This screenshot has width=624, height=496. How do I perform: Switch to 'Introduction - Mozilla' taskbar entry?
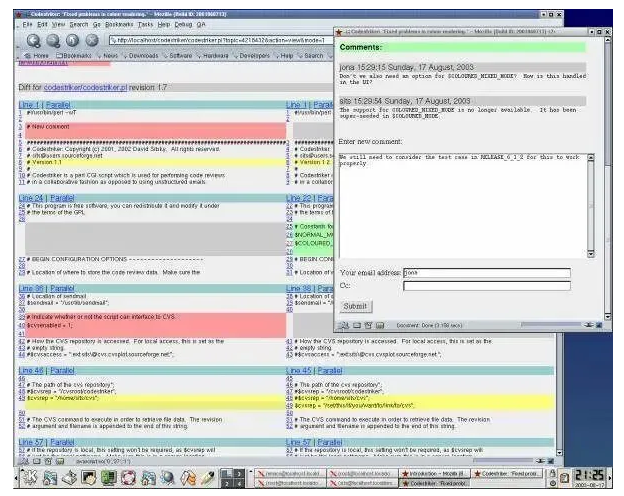(x=435, y=474)
